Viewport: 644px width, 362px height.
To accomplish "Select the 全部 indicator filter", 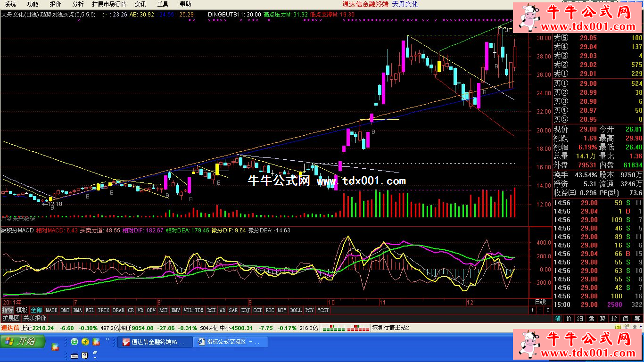I will point(36,310).
